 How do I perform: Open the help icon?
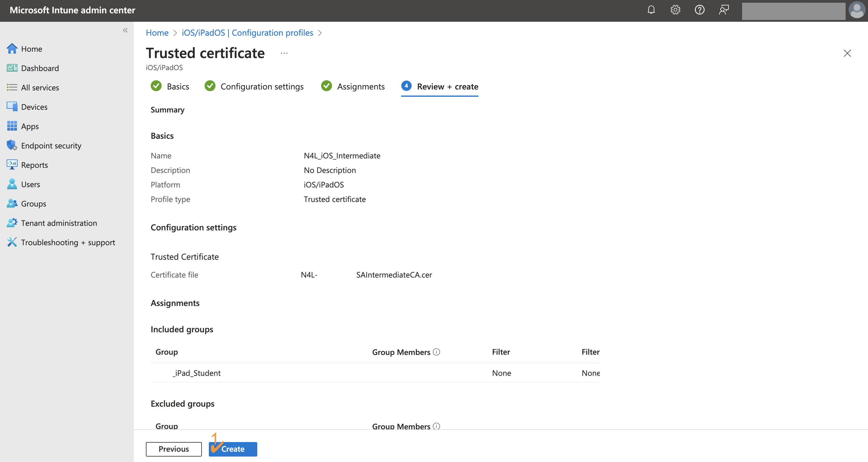click(x=699, y=10)
